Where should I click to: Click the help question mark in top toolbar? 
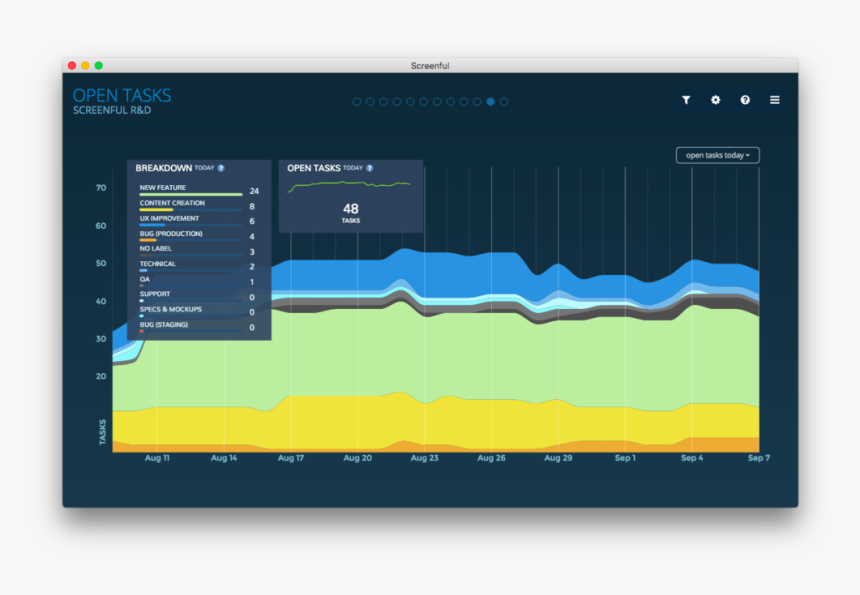745,100
